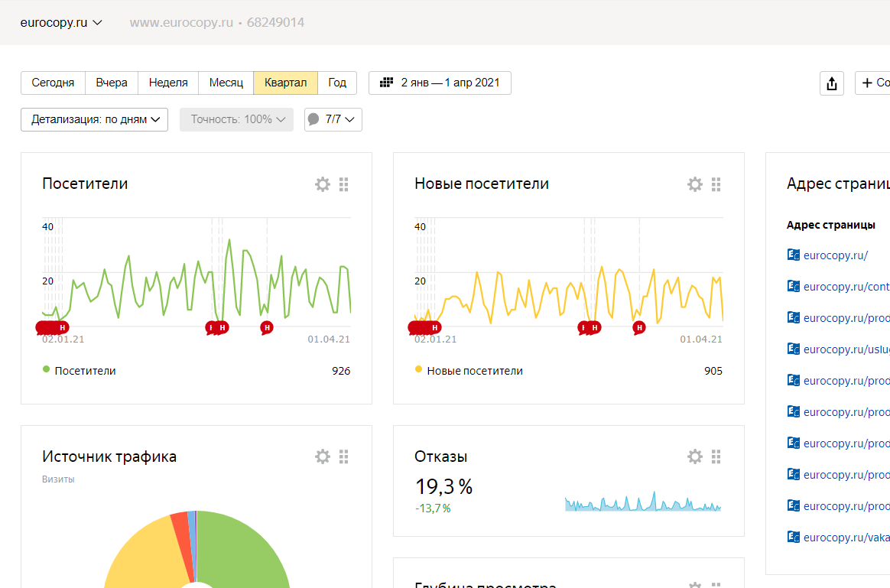Select the Сегодня period tab
The width and height of the screenshot is (890, 588).
pos(53,83)
